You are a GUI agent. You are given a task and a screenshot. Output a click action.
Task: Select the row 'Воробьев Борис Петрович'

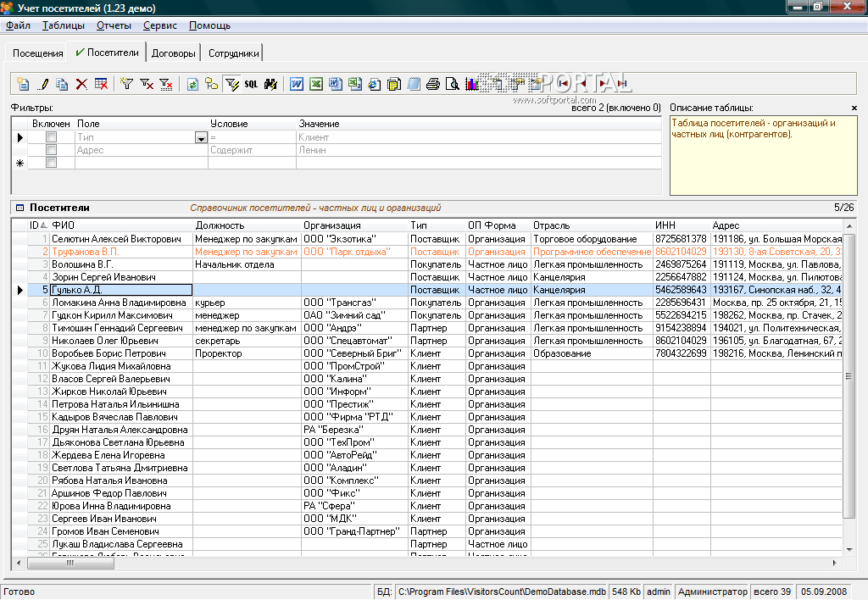click(110, 353)
